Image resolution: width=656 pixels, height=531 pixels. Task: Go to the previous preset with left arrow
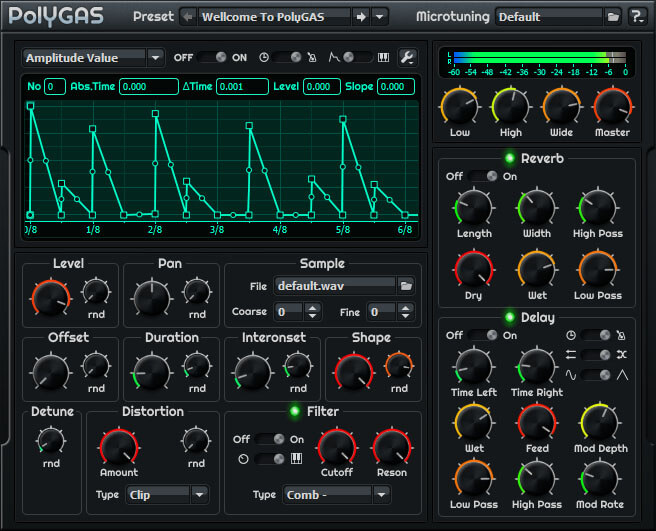(187, 17)
